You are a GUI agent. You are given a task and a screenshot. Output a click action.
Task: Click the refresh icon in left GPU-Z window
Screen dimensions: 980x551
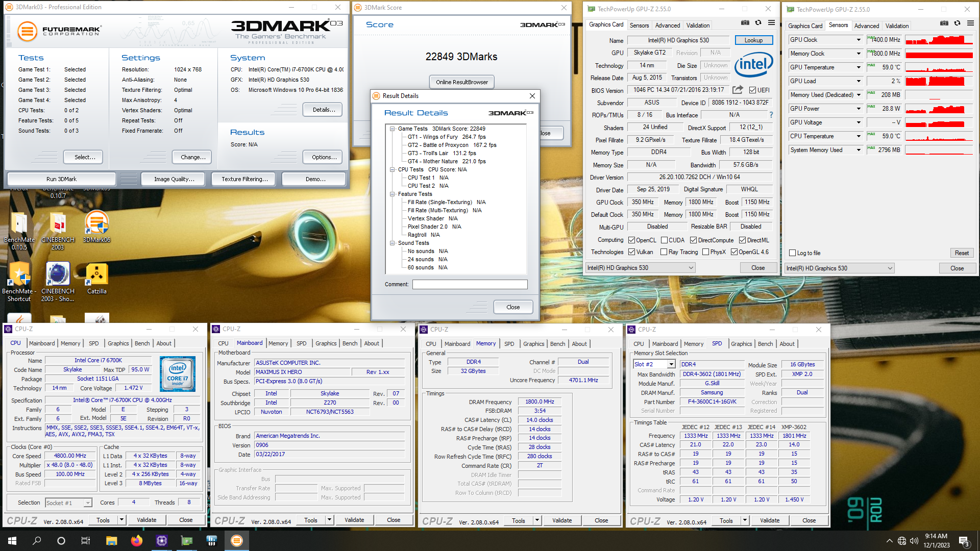pyautogui.click(x=758, y=23)
